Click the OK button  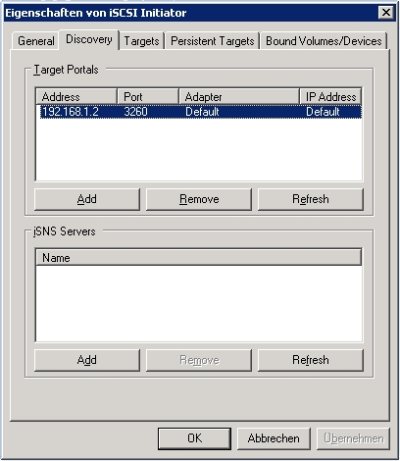(x=194, y=438)
